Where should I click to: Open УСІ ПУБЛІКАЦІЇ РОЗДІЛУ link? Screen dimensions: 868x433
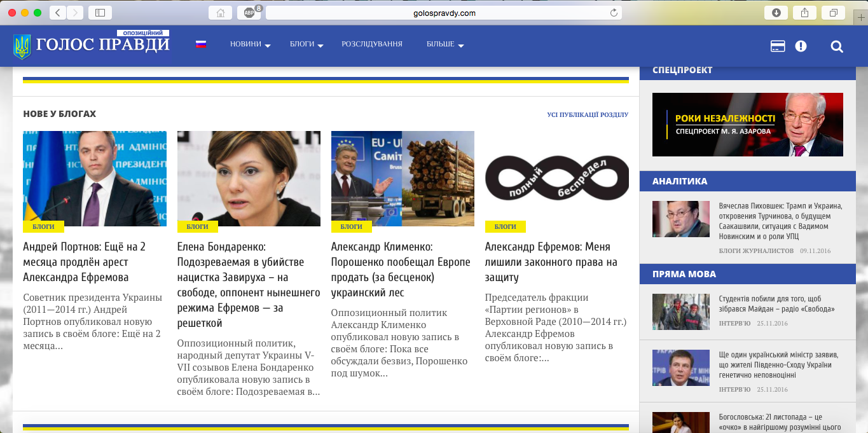pos(588,115)
